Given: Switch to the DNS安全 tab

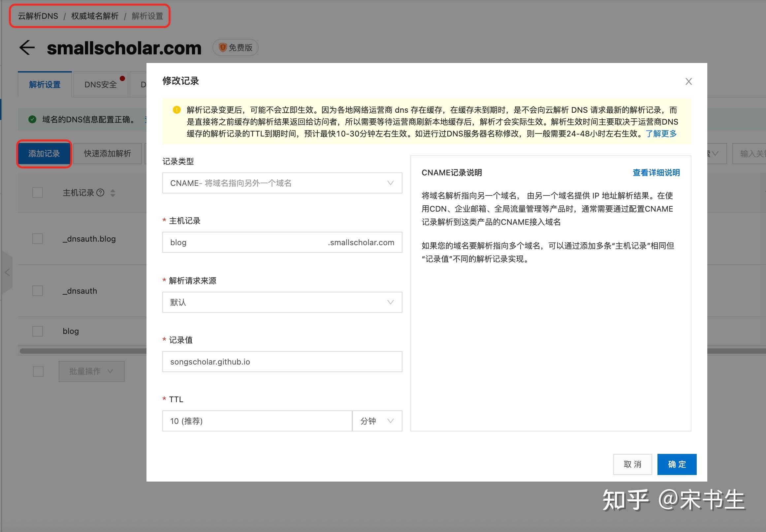Looking at the screenshot, I should pyautogui.click(x=100, y=85).
